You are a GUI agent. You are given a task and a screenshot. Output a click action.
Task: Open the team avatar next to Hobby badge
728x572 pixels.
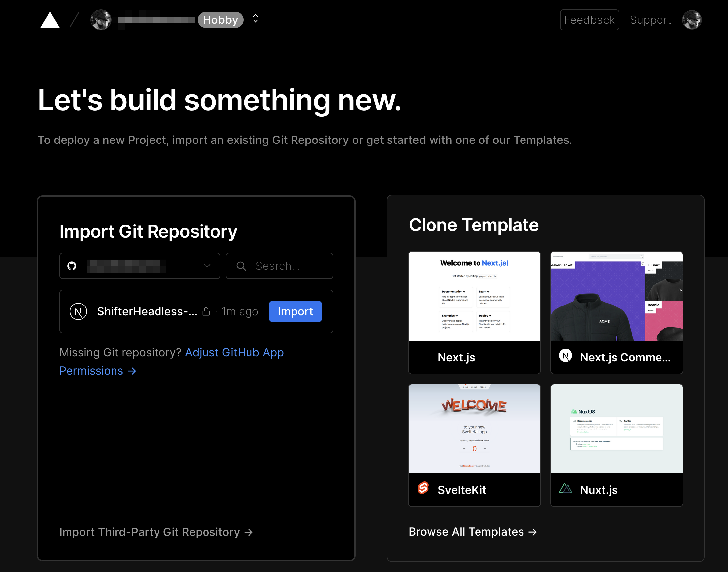click(101, 20)
